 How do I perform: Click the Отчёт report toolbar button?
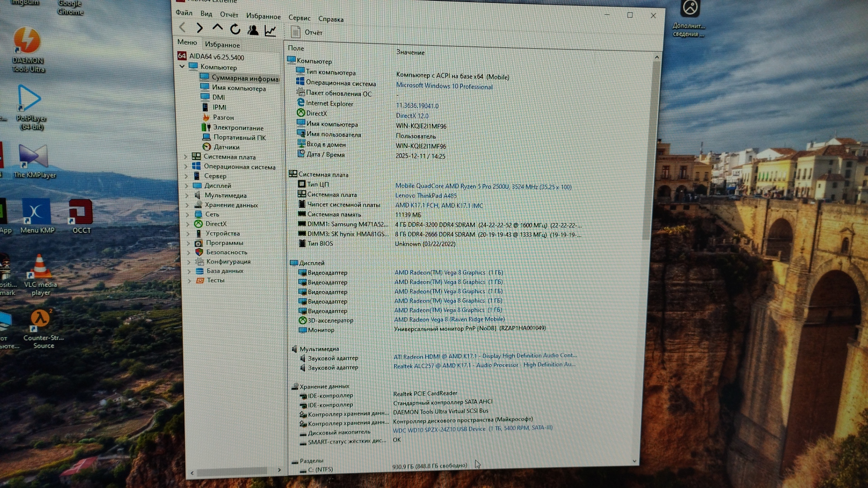point(307,33)
